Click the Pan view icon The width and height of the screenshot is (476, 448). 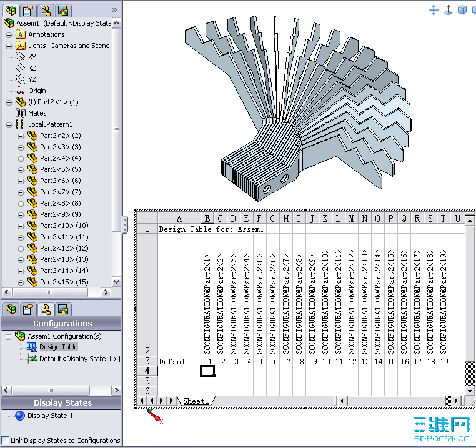pyautogui.click(x=433, y=10)
